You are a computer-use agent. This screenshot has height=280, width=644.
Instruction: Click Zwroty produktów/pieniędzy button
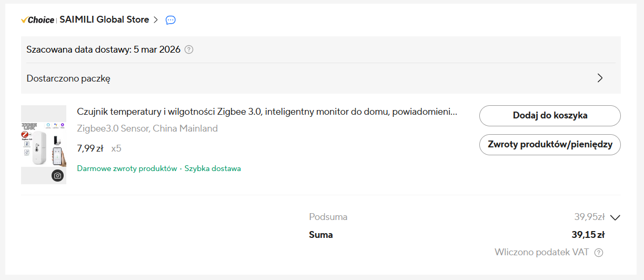550,145
